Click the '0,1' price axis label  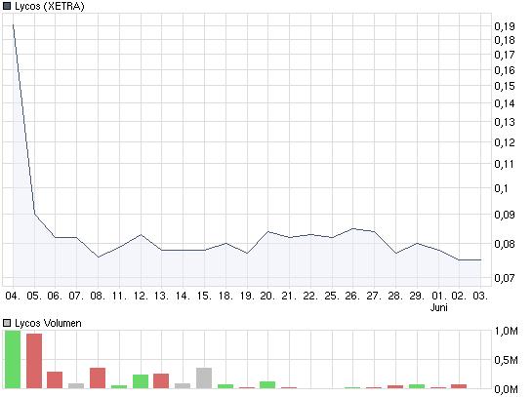pos(501,188)
